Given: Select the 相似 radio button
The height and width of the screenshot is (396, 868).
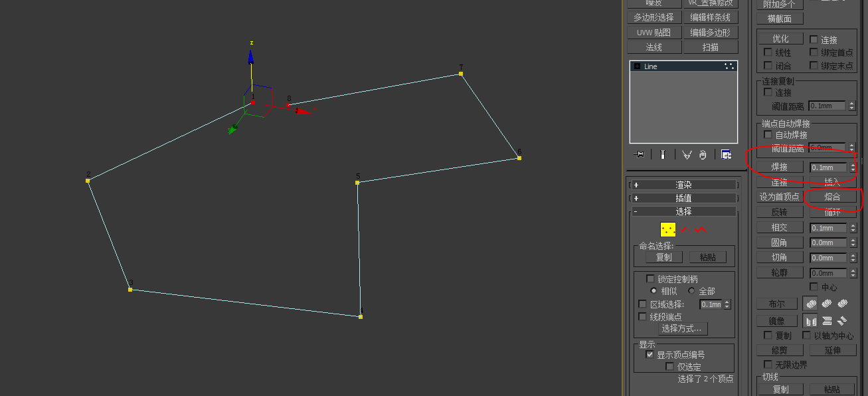Looking at the screenshot, I should 653,290.
